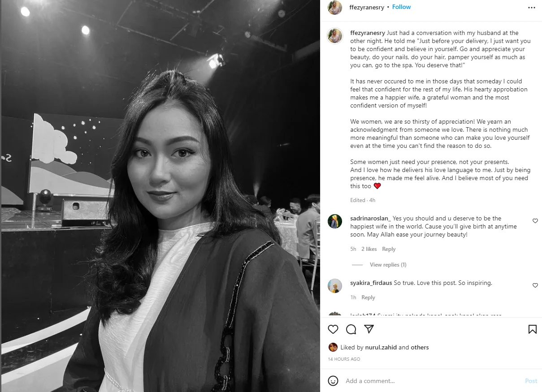Open nurul.zahid profile from Liked by
542x392 pixels.
pos(381,347)
